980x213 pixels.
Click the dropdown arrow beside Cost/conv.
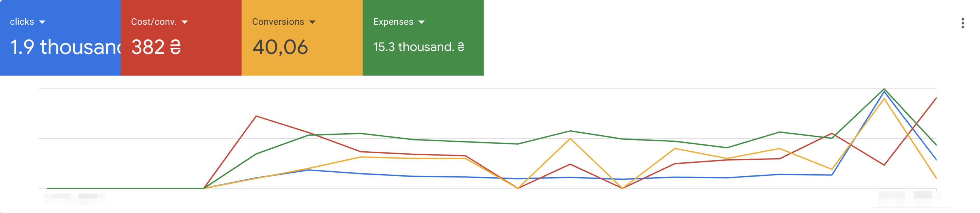pos(185,22)
